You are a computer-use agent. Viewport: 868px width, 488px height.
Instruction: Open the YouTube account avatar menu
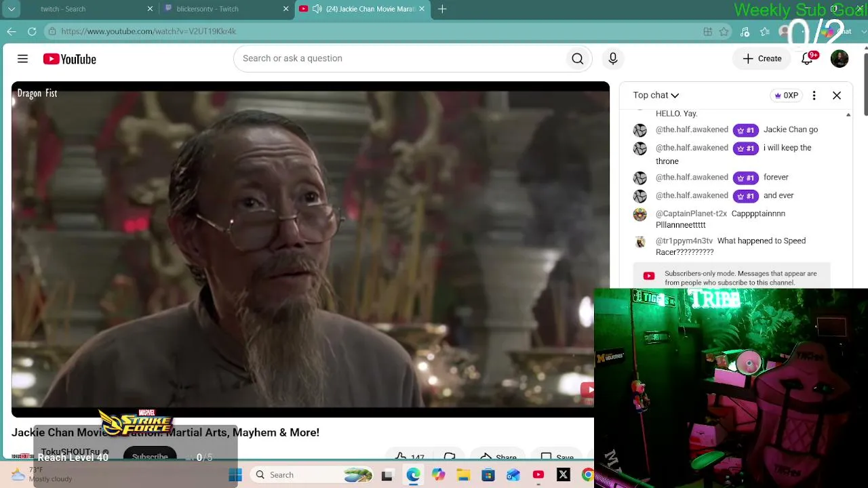point(840,59)
